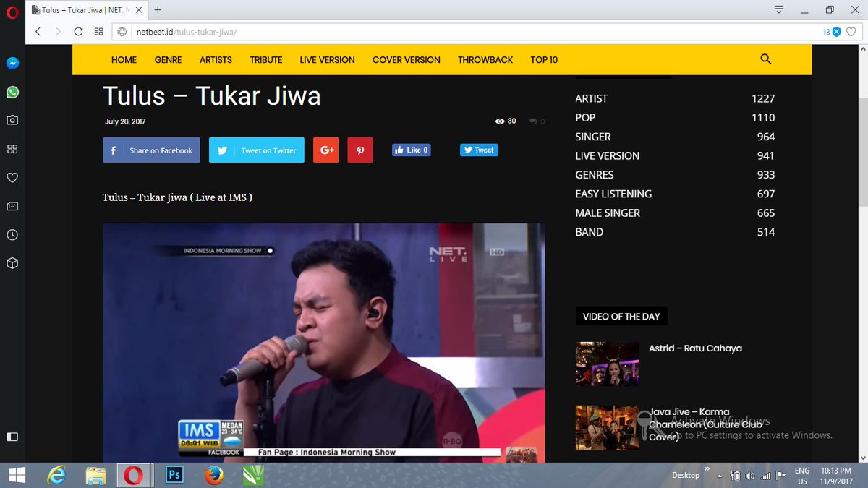The width and height of the screenshot is (868, 488).
Task: Open ARTISTS menu item
Action: [x=216, y=60]
